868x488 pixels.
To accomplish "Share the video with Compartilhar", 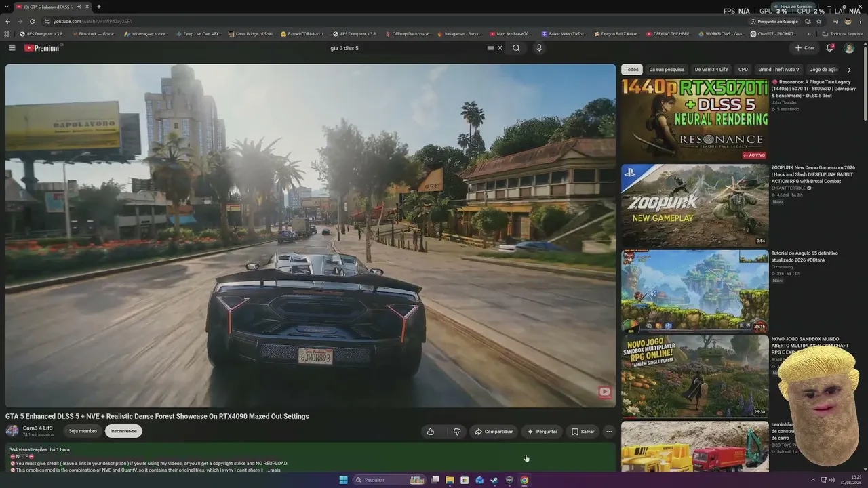I will pyautogui.click(x=494, y=432).
